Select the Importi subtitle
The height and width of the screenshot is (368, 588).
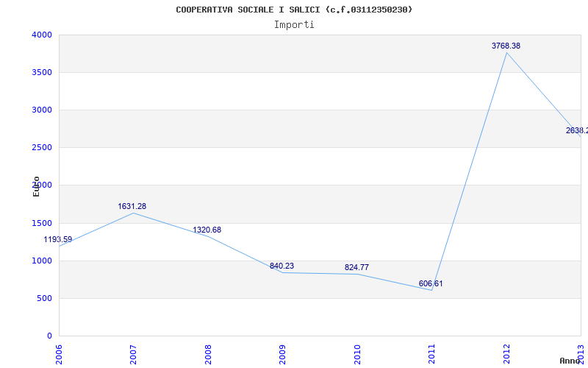(x=294, y=25)
